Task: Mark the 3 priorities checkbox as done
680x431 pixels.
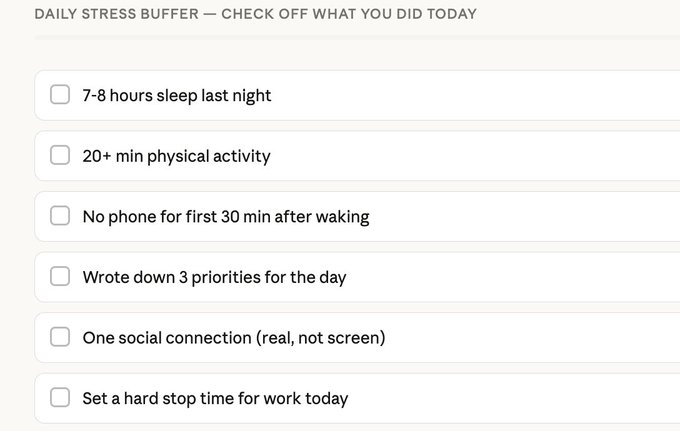Action: tap(60, 277)
